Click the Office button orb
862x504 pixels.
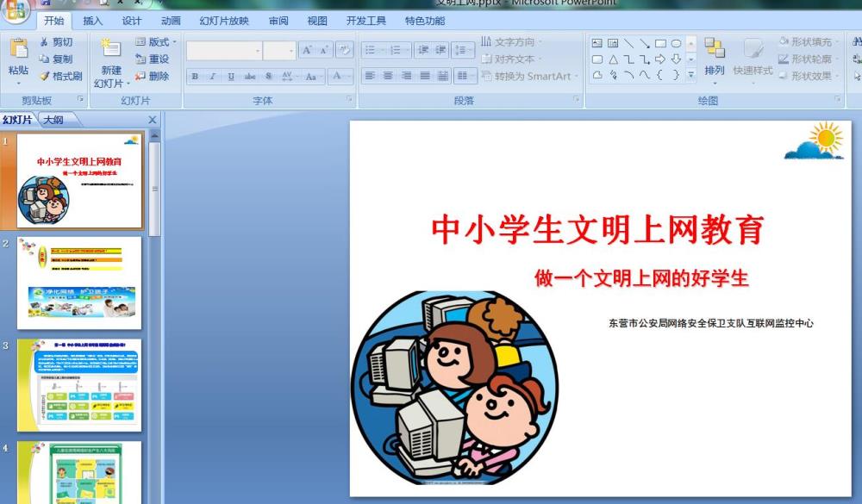[15, 11]
